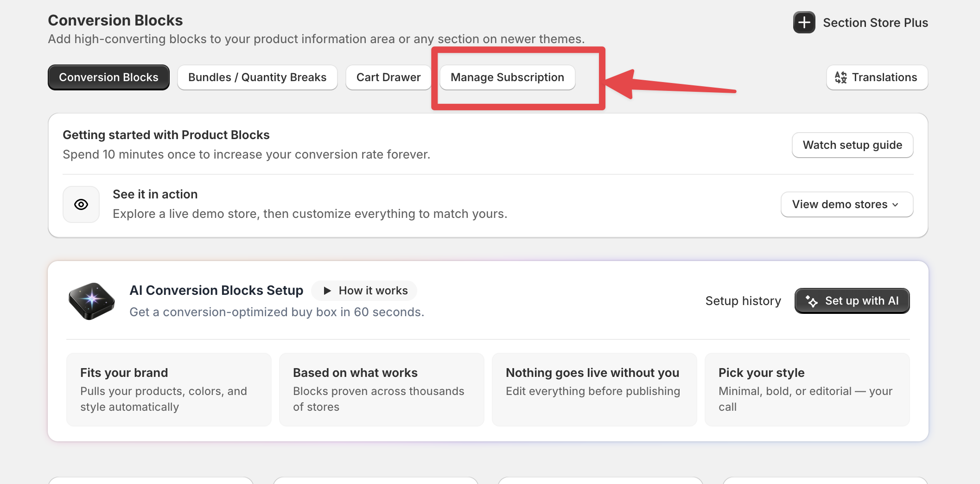Open the Setup history link
Viewport: 980px width, 484px height.
click(x=743, y=301)
